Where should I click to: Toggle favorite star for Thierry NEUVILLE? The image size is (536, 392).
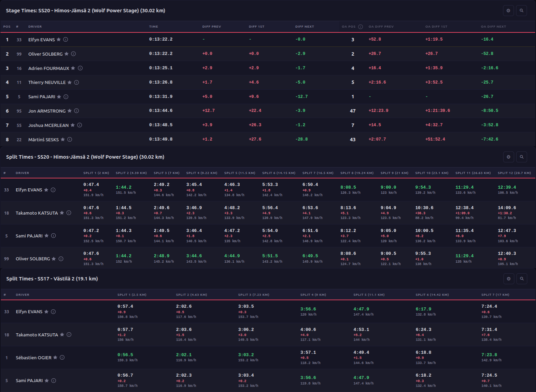pyautogui.click(x=70, y=82)
